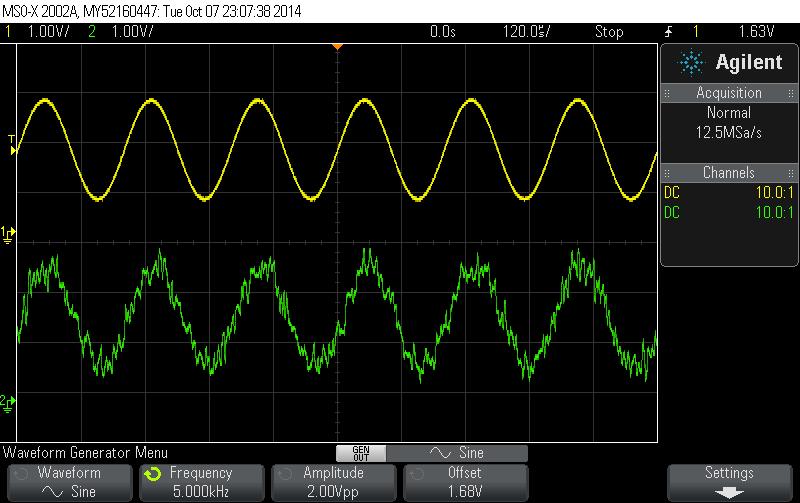Click the 120.0 µs/ timebase readout

click(527, 32)
